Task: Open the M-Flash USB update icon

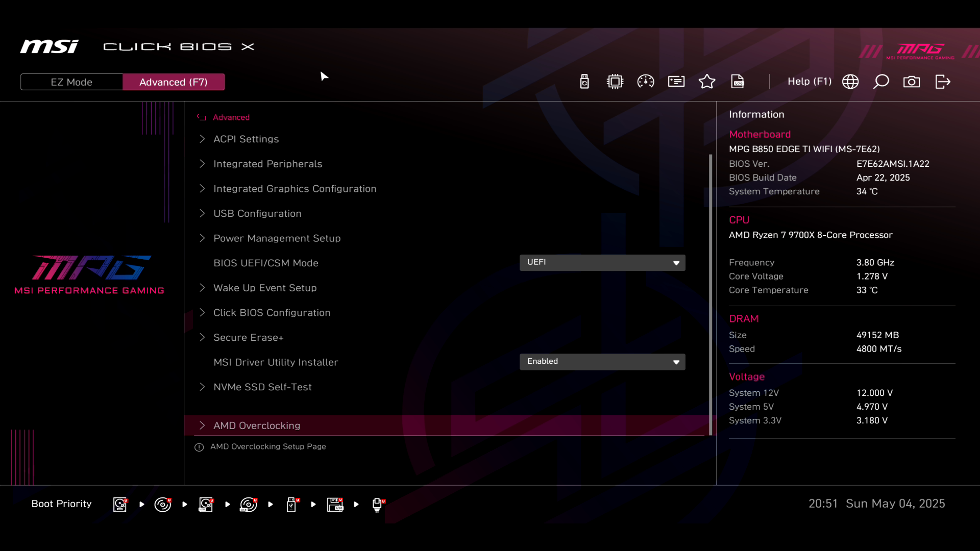Action: click(x=584, y=82)
